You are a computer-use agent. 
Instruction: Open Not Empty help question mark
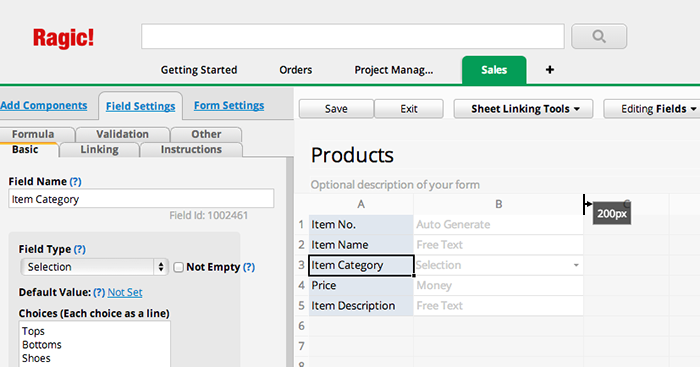pos(249,267)
